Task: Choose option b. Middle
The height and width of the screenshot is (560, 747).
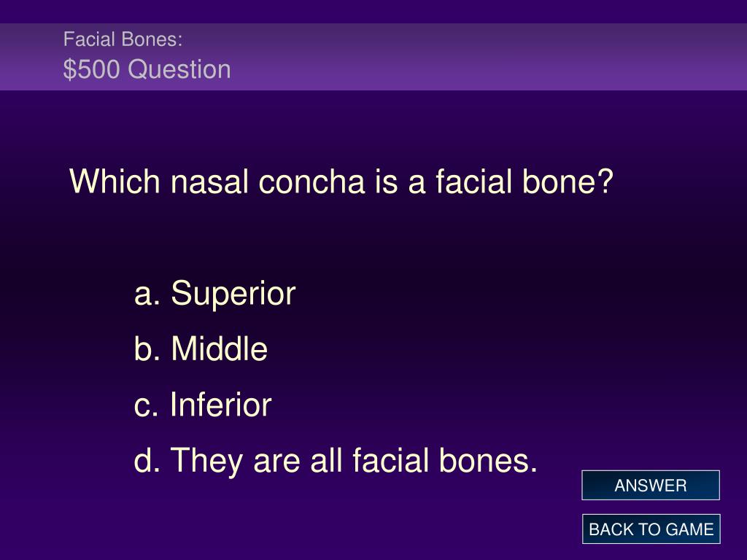Action: 201,349
